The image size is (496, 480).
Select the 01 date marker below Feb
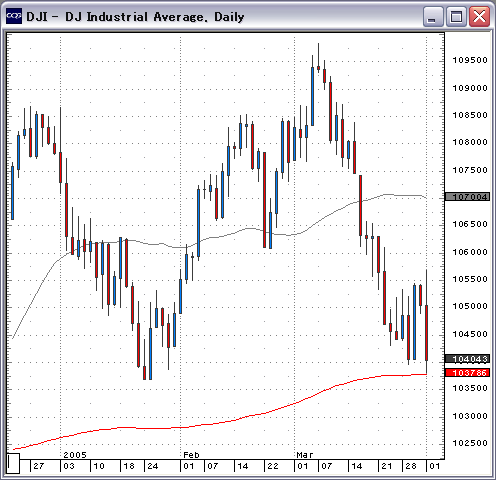[x=189, y=466]
